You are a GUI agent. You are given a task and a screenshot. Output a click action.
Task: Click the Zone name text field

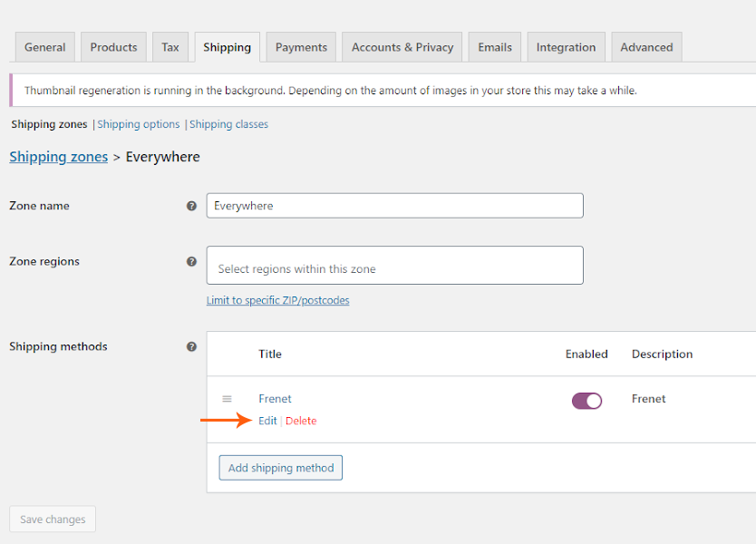point(394,206)
